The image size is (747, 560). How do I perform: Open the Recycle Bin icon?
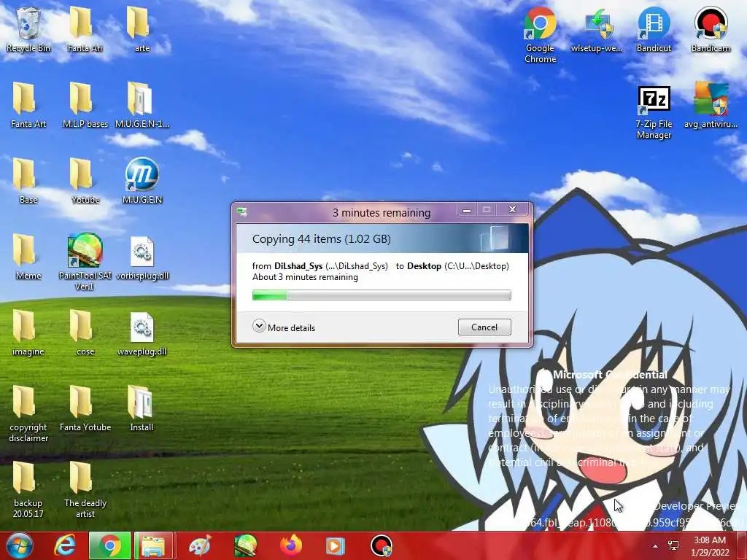[28, 30]
